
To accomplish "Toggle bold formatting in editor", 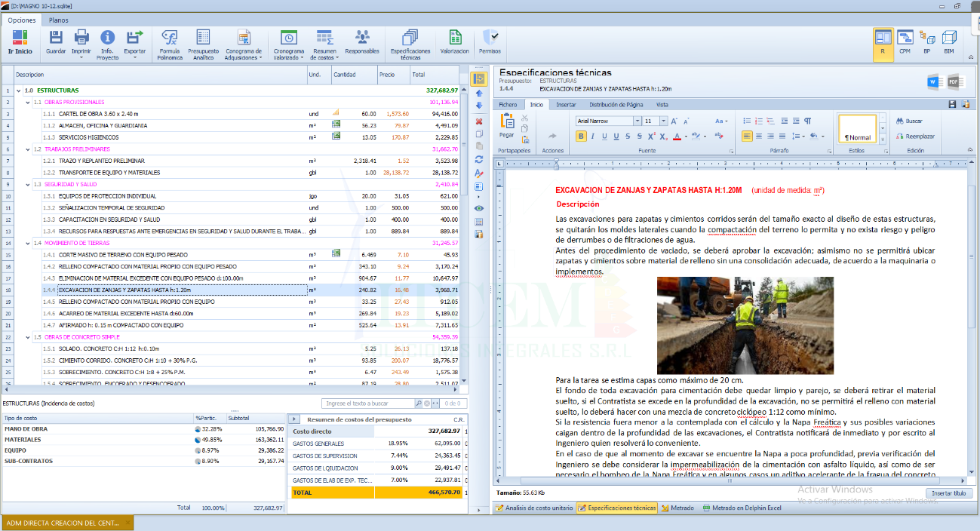I will tap(581, 137).
